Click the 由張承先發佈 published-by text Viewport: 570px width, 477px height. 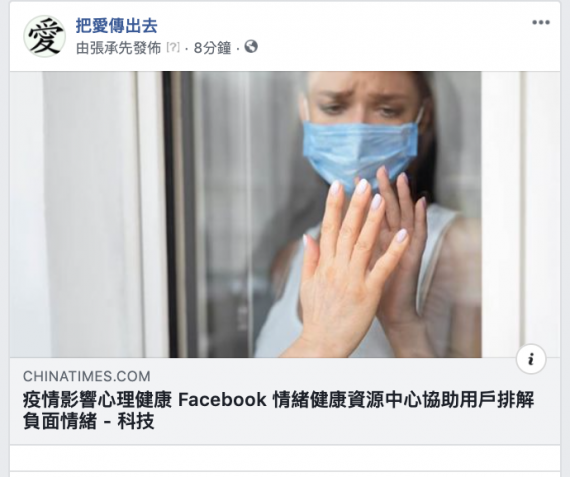(119, 48)
